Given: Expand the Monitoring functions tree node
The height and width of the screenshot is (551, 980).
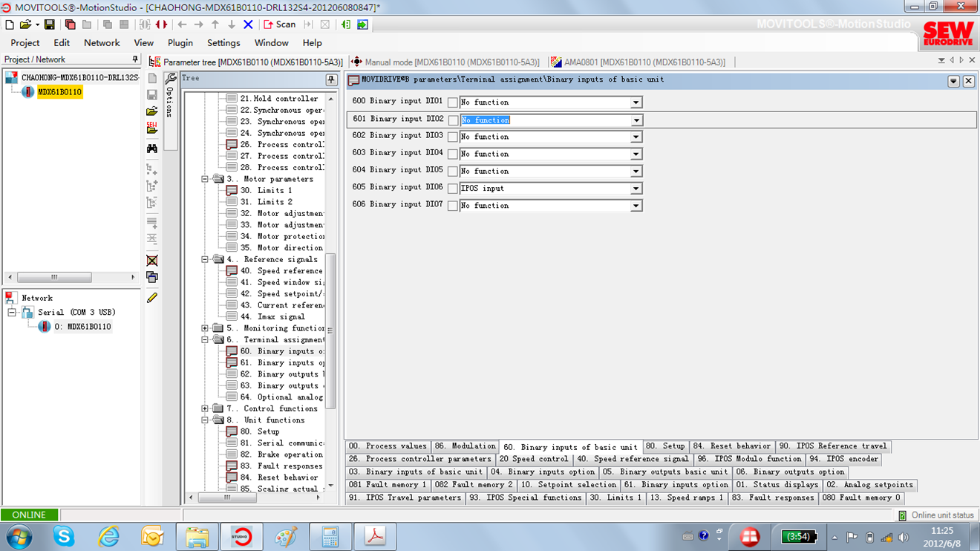Looking at the screenshot, I should point(205,328).
